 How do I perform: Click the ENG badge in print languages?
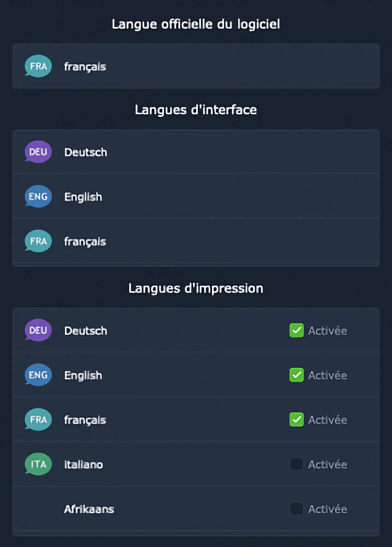(x=38, y=375)
